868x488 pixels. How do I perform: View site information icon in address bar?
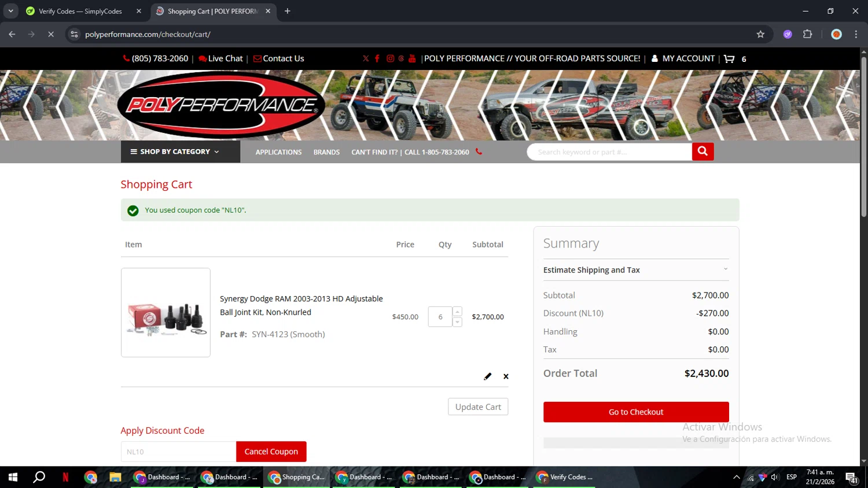tap(74, 34)
